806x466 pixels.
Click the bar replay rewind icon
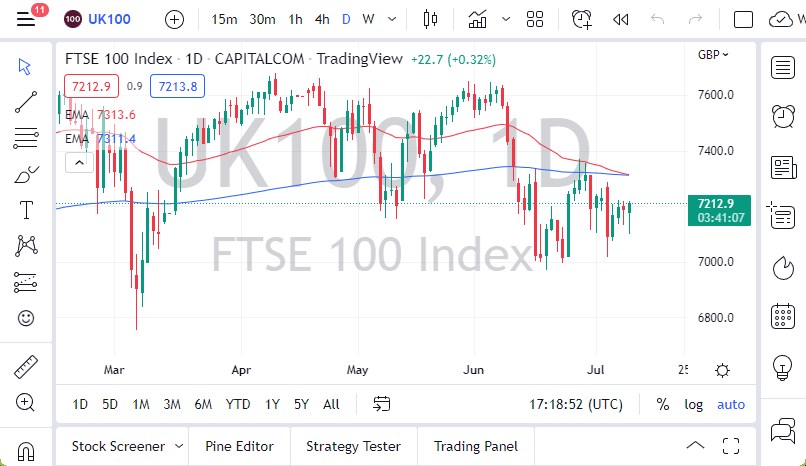click(x=620, y=19)
